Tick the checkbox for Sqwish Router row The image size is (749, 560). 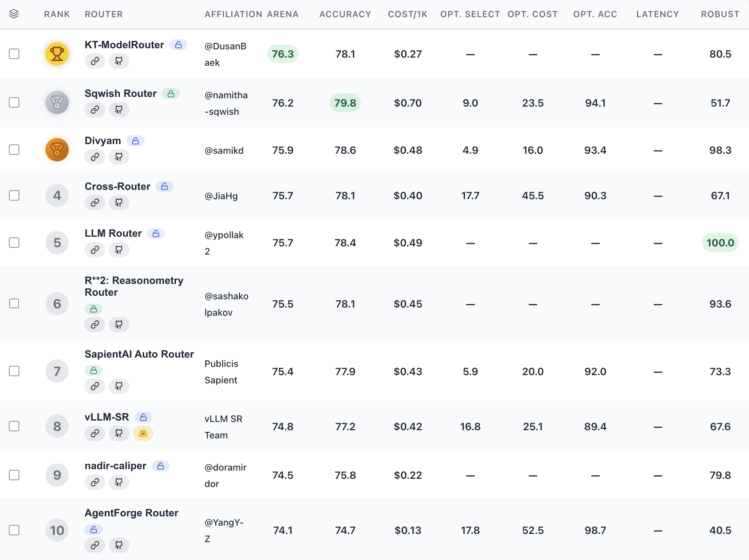tap(14, 103)
